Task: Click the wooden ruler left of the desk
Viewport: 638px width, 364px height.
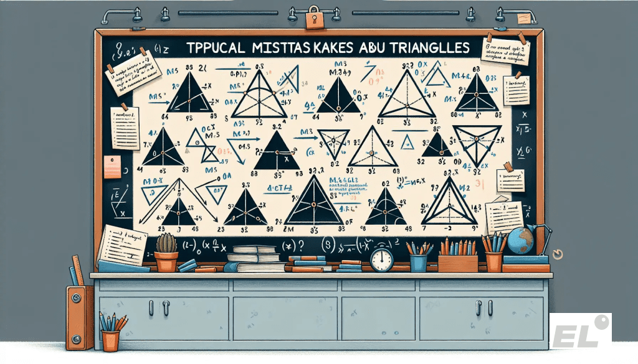Action: (x=75, y=270)
